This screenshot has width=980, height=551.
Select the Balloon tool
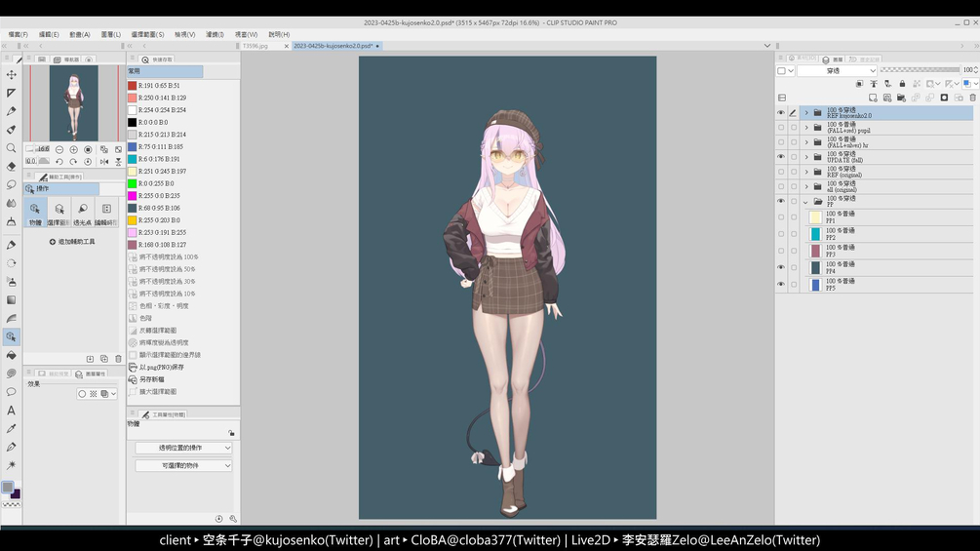point(12,392)
